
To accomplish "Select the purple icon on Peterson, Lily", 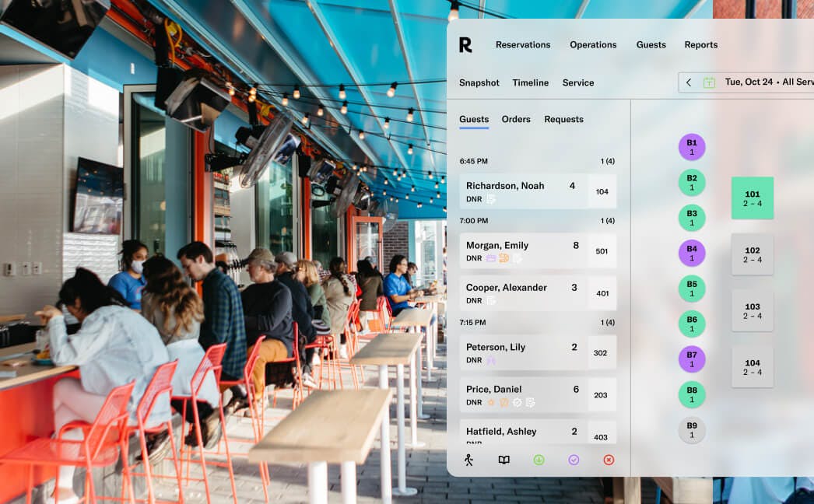I will pyautogui.click(x=490, y=360).
